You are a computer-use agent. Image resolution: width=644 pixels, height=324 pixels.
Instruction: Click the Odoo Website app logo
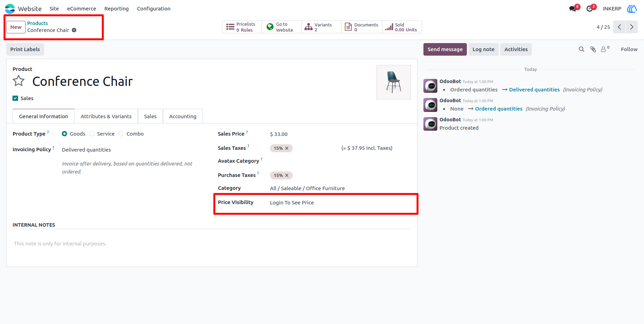pyautogui.click(x=10, y=9)
